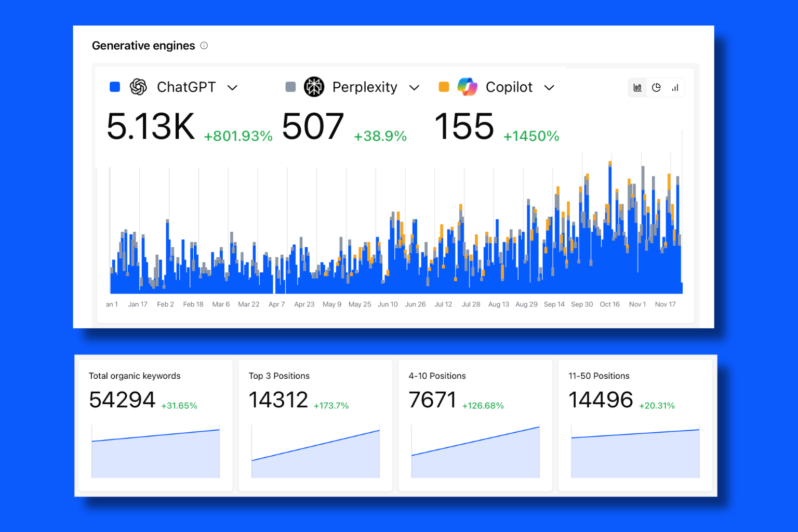The image size is (798, 532).
Task: Click the Jun 10 axis label
Action: 388,304
